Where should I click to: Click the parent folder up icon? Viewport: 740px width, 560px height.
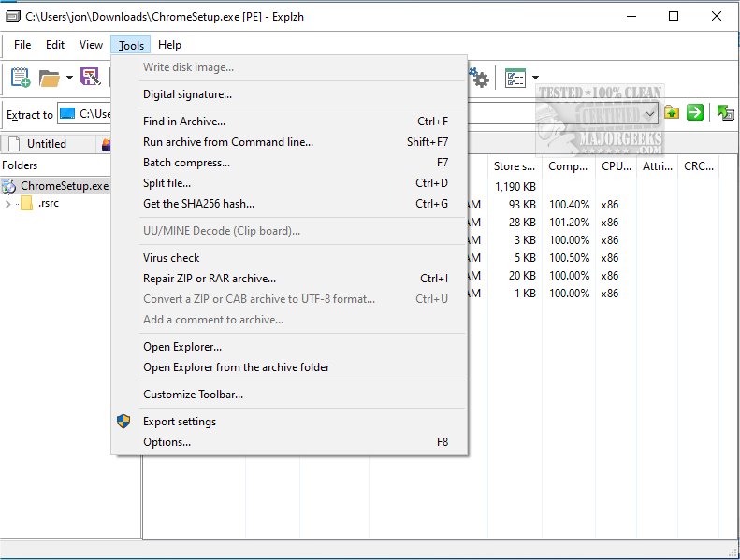click(671, 113)
